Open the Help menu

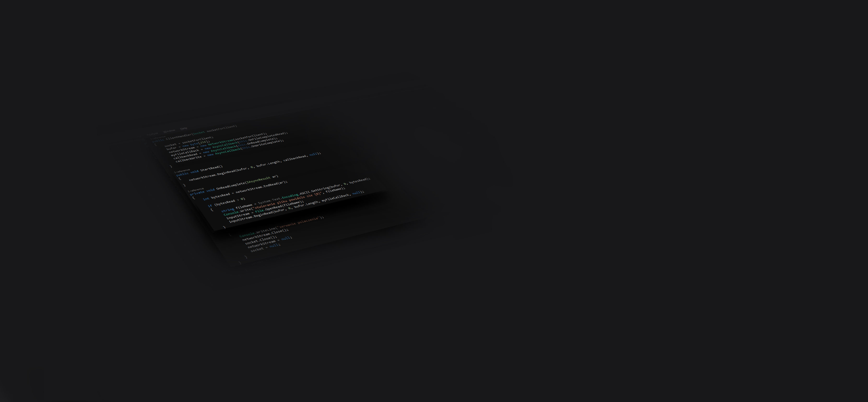pyautogui.click(x=184, y=128)
